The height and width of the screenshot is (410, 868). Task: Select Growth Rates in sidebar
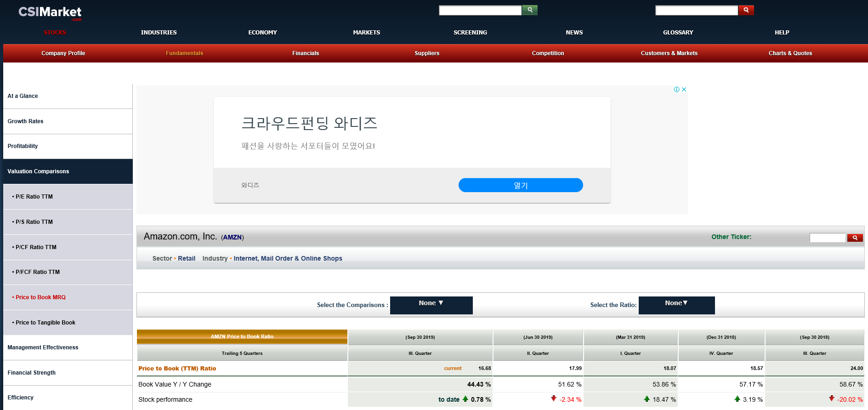68,121
